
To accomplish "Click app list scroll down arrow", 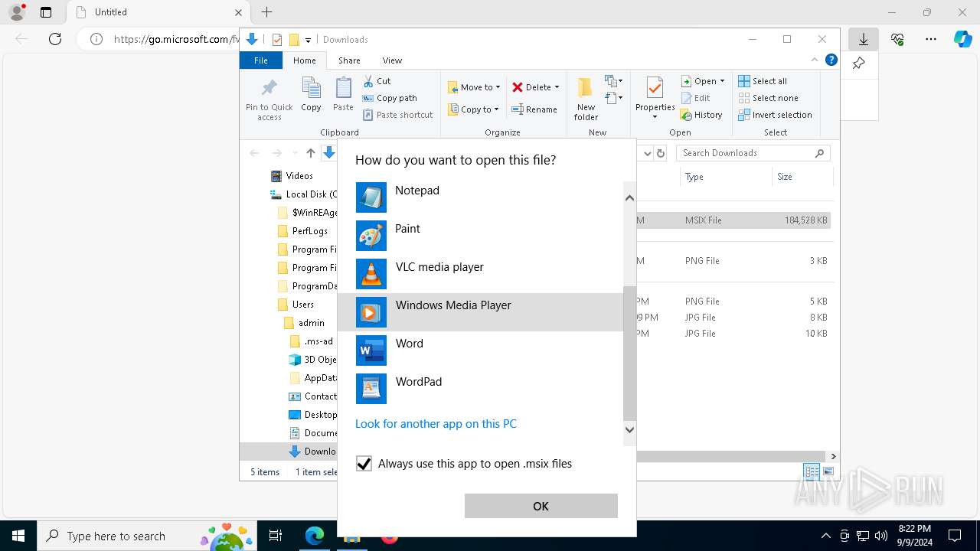I will point(629,429).
